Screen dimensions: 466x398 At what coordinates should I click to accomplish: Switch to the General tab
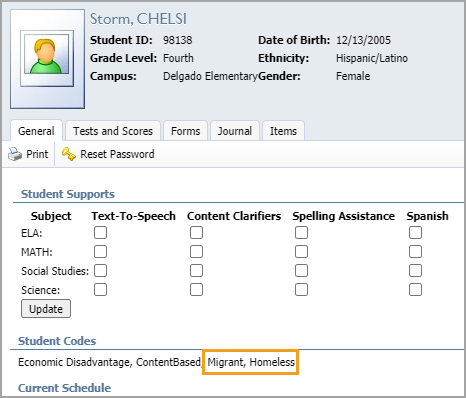36,131
